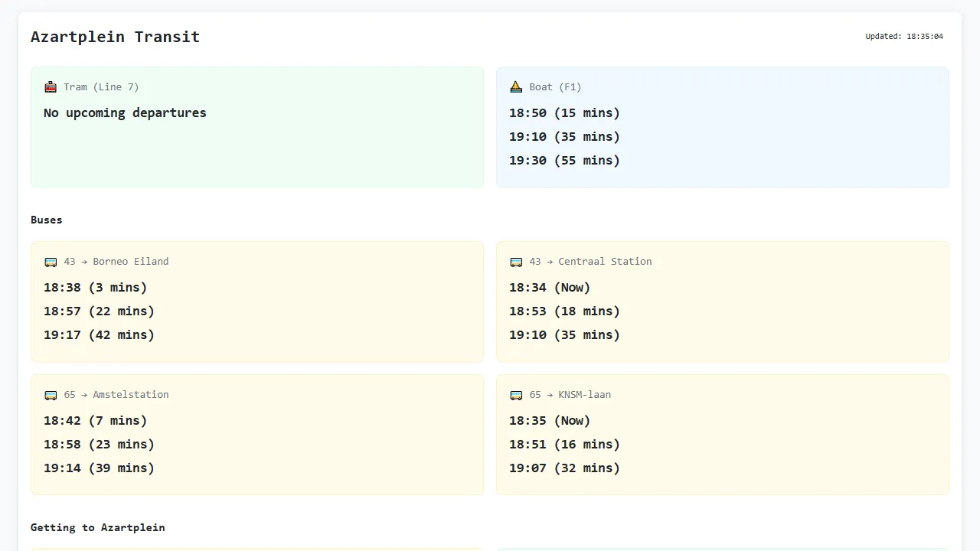Click the bus icon for 65 to KNSM-laan
Image resolution: width=980 pixels, height=551 pixels.
click(x=515, y=394)
